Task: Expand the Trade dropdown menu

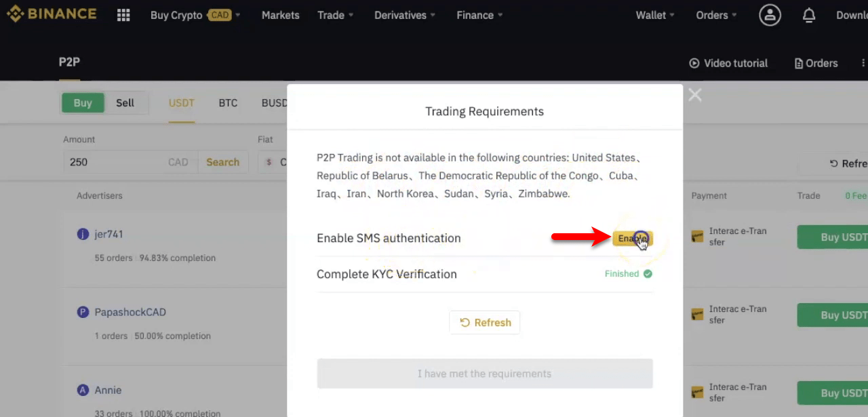Action: pyautogui.click(x=336, y=15)
